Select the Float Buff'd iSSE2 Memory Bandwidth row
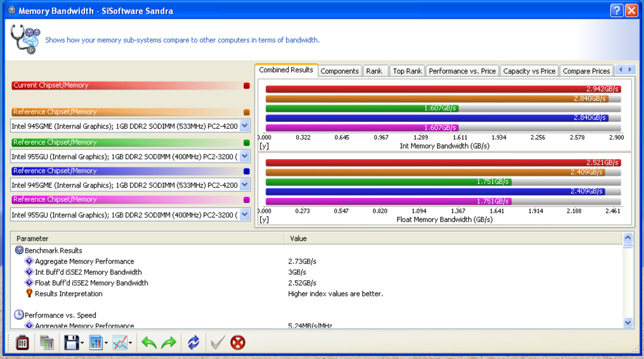The height and width of the screenshot is (359, 644). (x=317, y=282)
